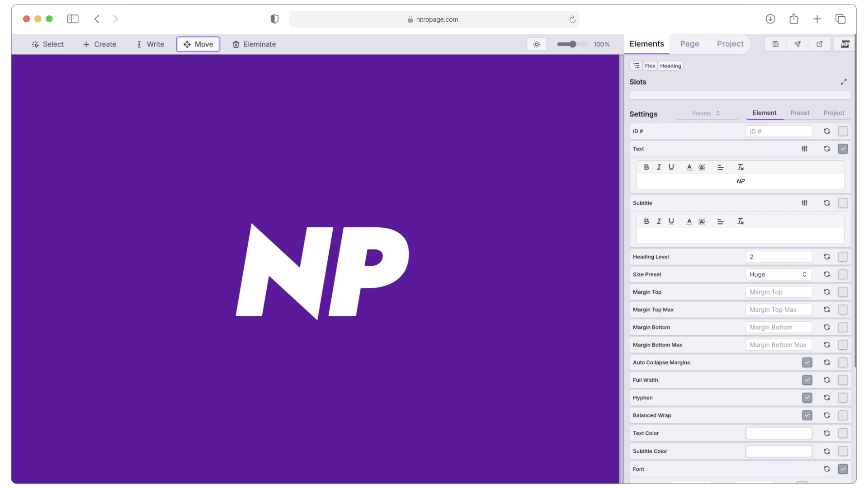The image size is (868, 488).
Task: Click the text alignment icon in Text toolbar
Action: (x=720, y=167)
